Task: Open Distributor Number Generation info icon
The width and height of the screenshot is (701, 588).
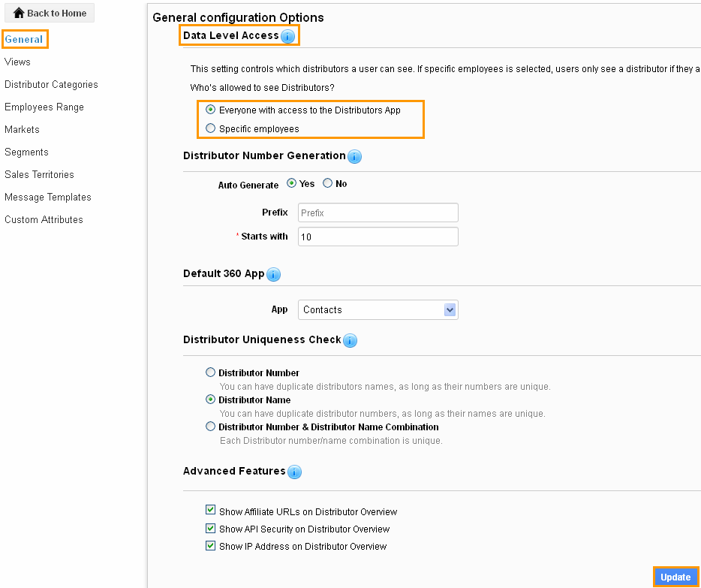Action: [354, 156]
